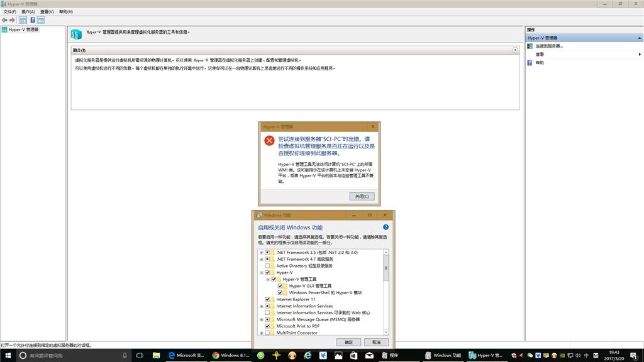Open Task View from the taskbar
644x362 pixels.
[140, 356]
